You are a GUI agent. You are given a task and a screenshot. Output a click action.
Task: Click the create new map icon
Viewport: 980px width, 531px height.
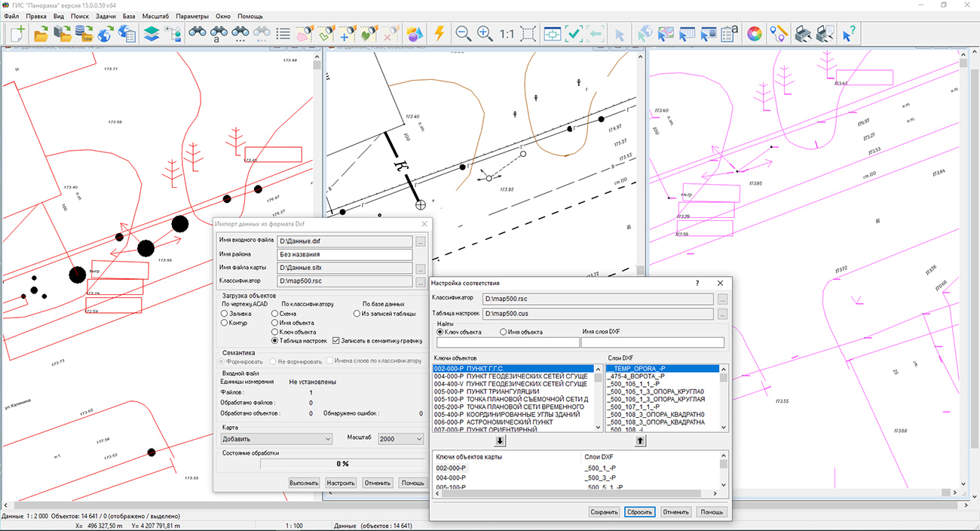coord(17,33)
